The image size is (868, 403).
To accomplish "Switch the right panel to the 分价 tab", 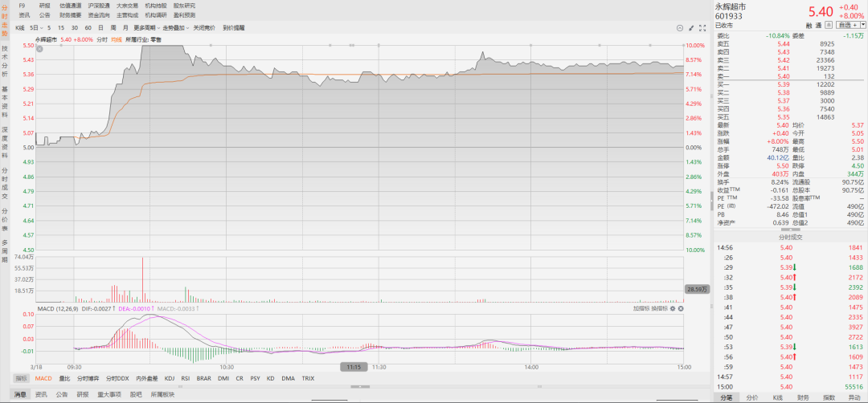I will coord(751,398).
